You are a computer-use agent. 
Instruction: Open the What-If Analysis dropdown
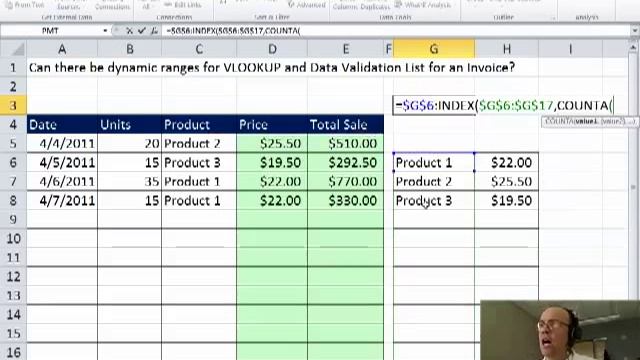[x=423, y=5]
